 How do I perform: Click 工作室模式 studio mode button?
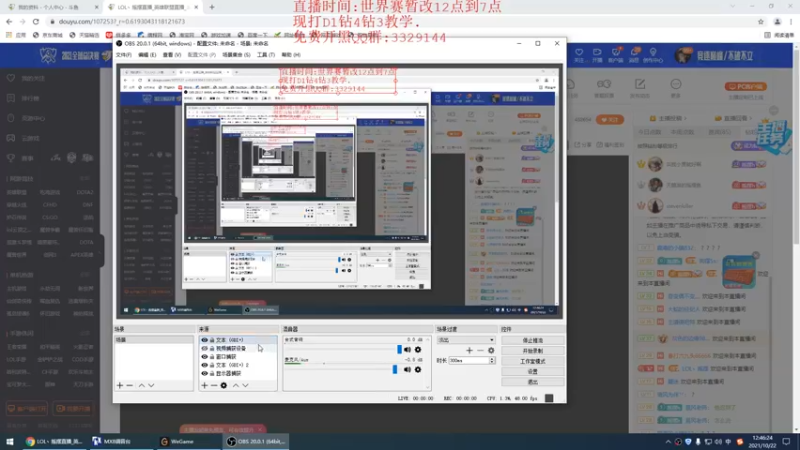(x=533, y=361)
